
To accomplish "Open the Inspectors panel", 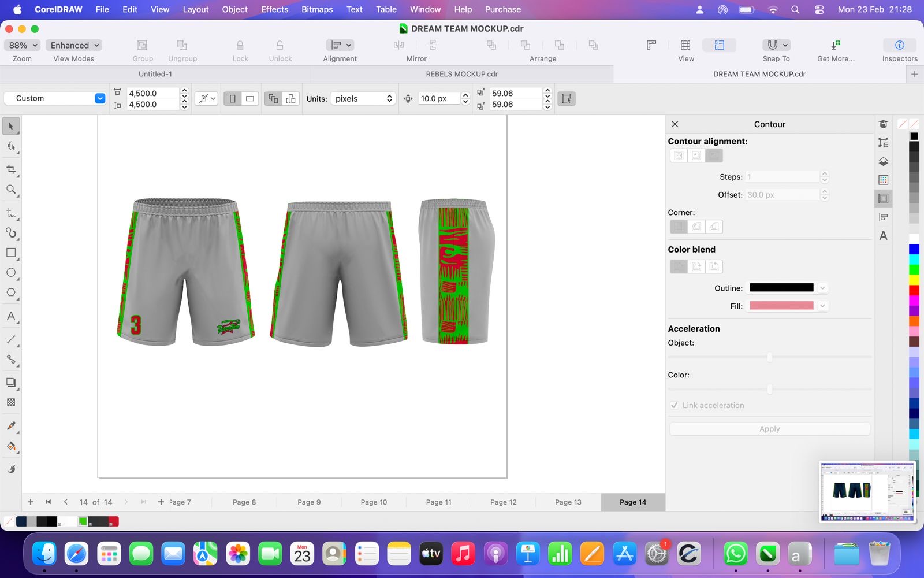I will tap(899, 45).
